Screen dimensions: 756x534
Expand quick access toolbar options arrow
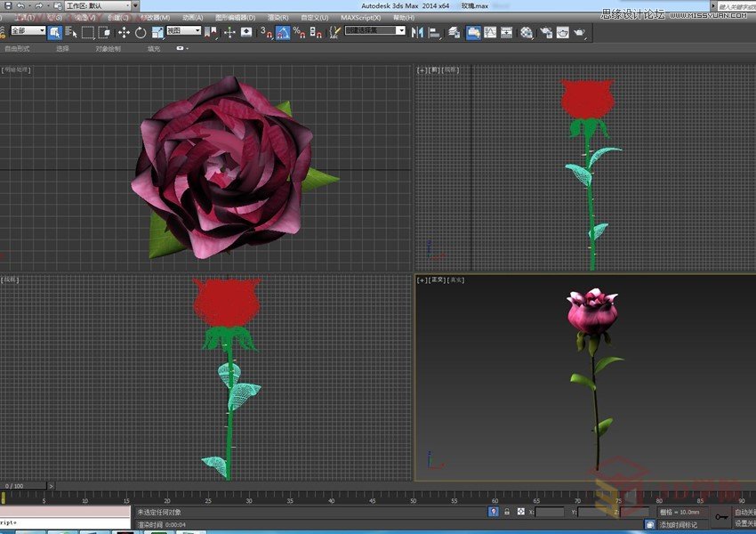point(136,6)
